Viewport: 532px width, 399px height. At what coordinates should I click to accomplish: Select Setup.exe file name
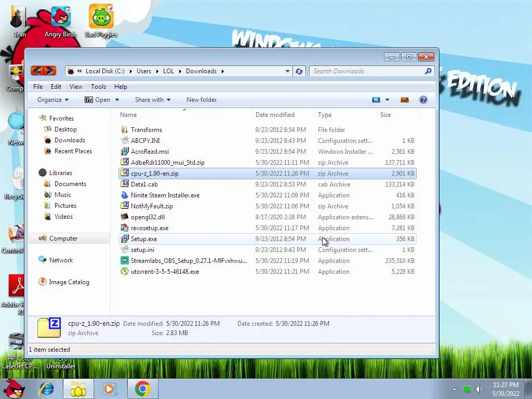(x=144, y=239)
